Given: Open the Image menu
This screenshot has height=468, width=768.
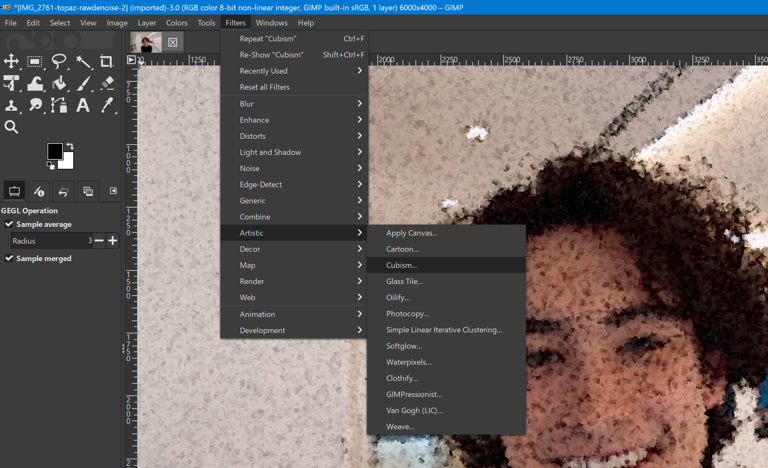Looking at the screenshot, I should [117, 23].
